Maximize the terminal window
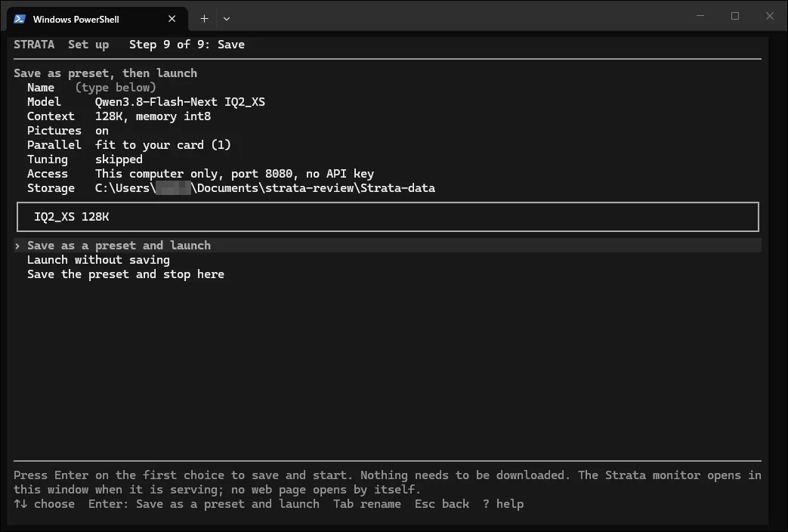 pyautogui.click(x=734, y=16)
